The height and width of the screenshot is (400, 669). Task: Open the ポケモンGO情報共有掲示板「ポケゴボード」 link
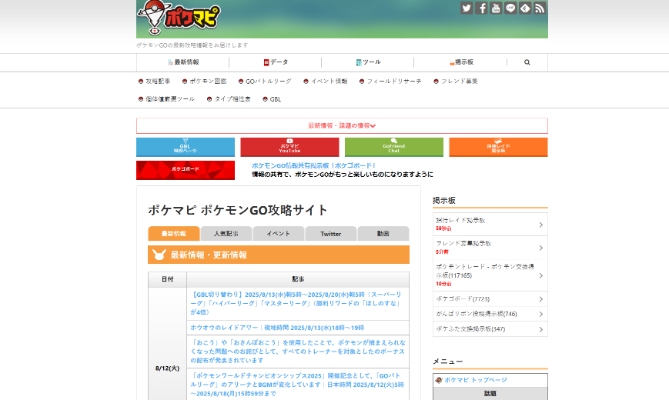pyautogui.click(x=314, y=165)
